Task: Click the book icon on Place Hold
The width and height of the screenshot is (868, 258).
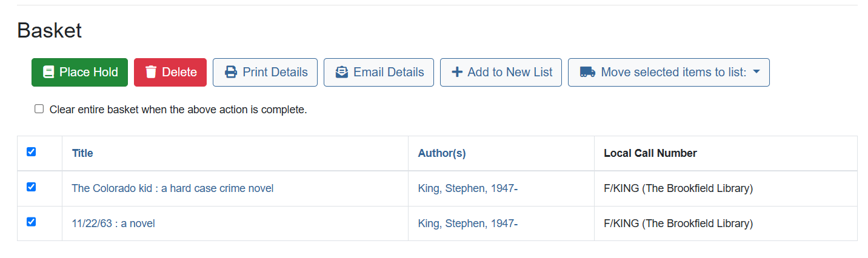Action: coord(48,72)
